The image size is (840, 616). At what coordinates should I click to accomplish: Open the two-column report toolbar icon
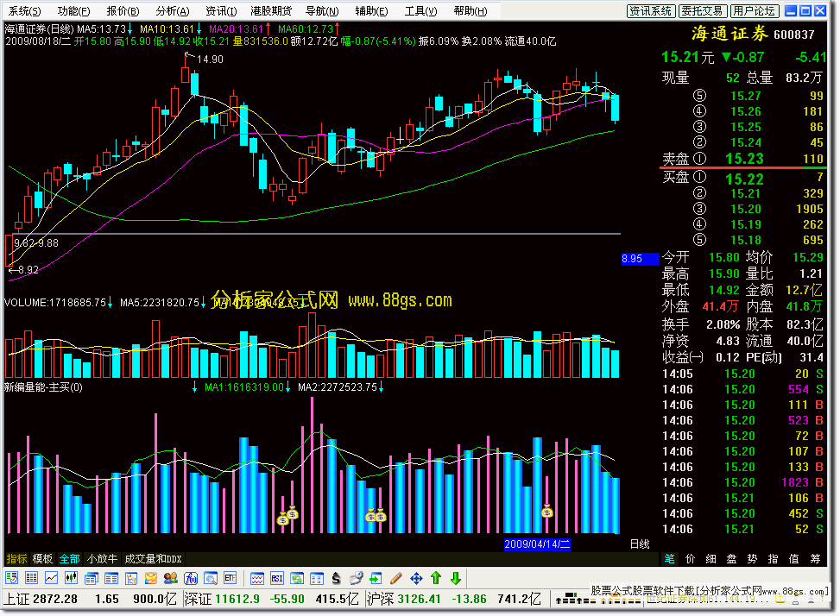coord(111,579)
